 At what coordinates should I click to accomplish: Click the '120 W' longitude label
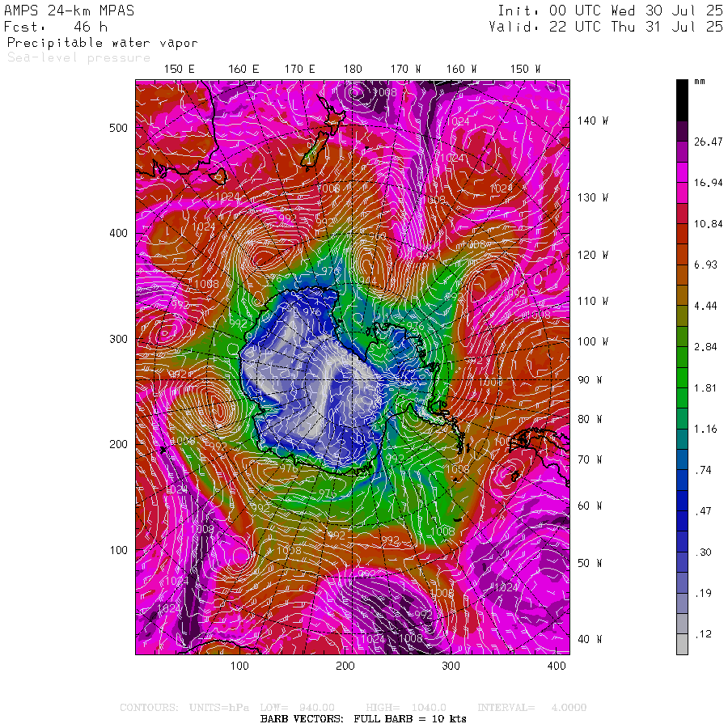[x=593, y=255]
